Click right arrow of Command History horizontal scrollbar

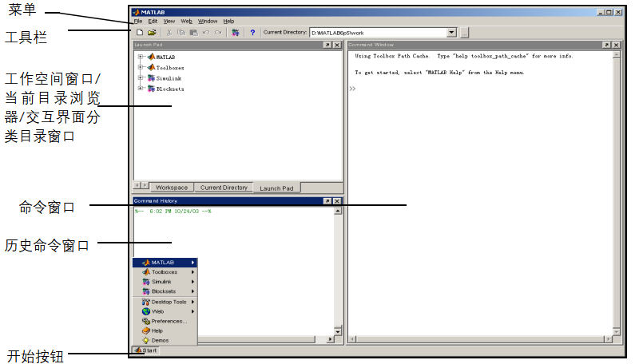[331, 339]
